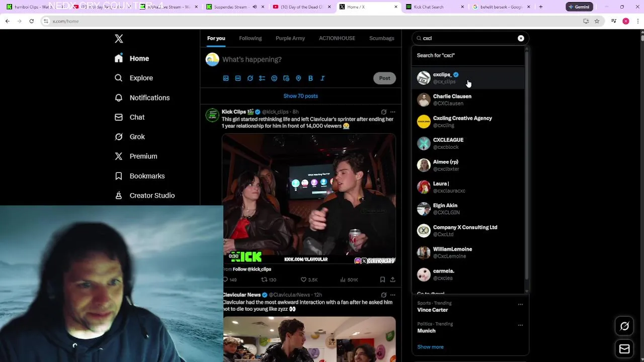Select Search for "cxcl" suggestion
Viewport: 644px width, 362px height.
pos(468,55)
